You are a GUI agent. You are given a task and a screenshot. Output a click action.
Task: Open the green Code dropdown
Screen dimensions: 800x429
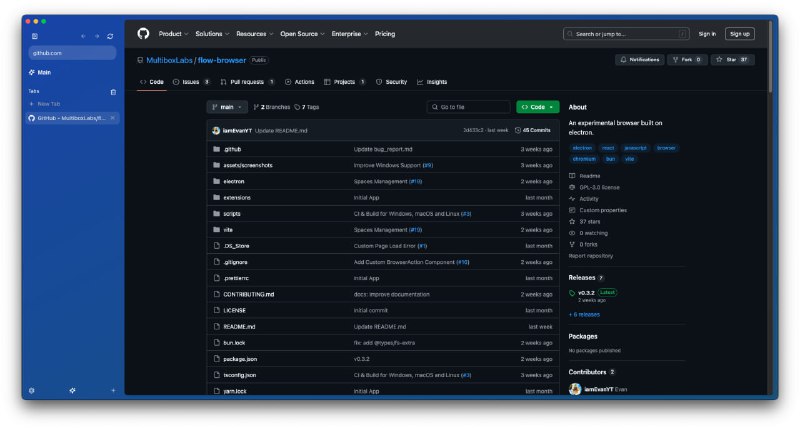(538, 107)
